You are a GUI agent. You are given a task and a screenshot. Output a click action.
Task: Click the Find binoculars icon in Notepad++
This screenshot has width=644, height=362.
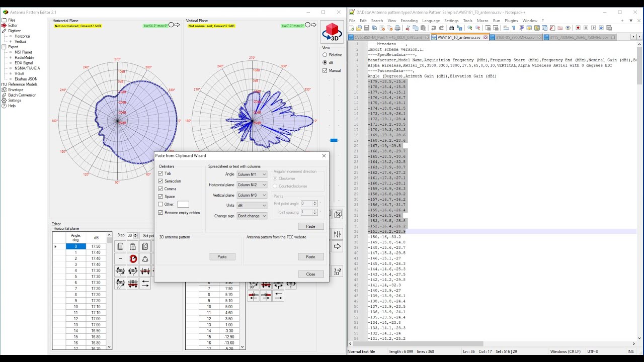452,28
